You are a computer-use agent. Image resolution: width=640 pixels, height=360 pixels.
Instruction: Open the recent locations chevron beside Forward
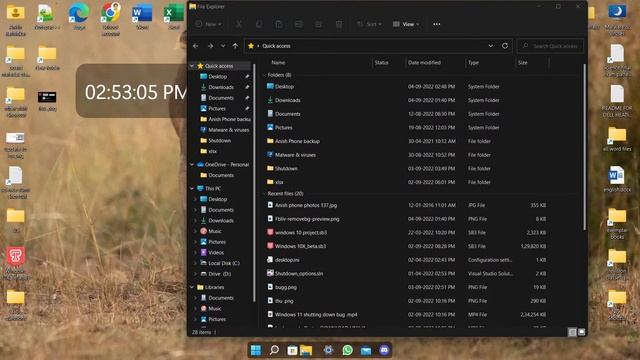coord(223,46)
